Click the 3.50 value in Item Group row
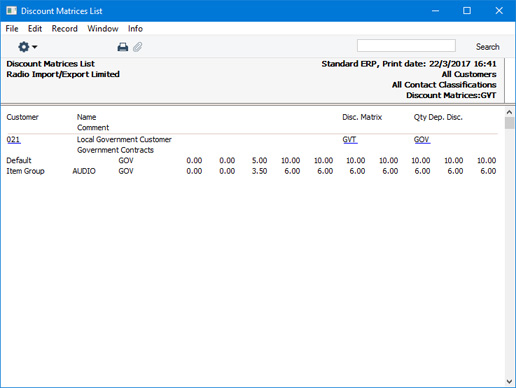 259,171
